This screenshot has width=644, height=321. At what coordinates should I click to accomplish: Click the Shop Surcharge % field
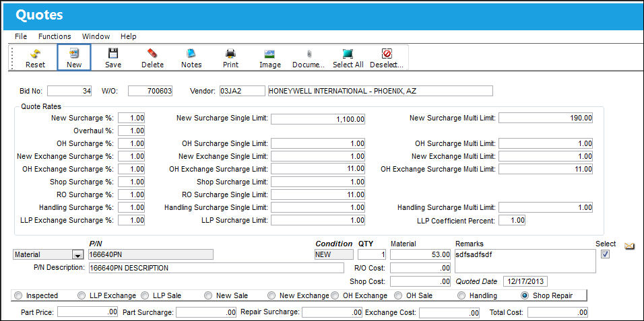(x=131, y=182)
